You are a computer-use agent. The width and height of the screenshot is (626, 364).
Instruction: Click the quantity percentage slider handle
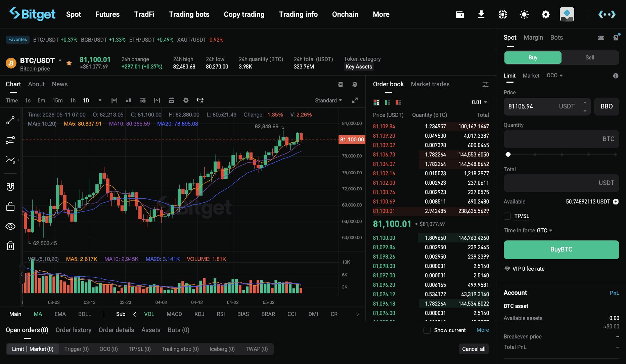click(x=508, y=154)
